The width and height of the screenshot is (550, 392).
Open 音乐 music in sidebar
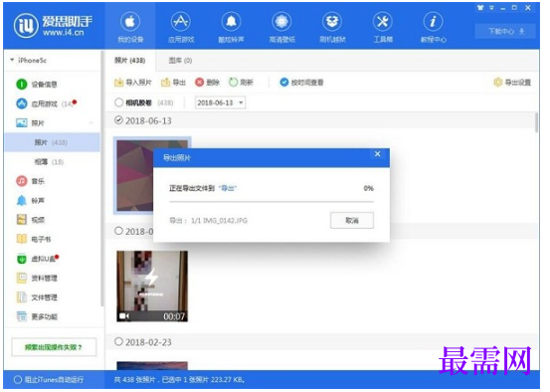31,181
